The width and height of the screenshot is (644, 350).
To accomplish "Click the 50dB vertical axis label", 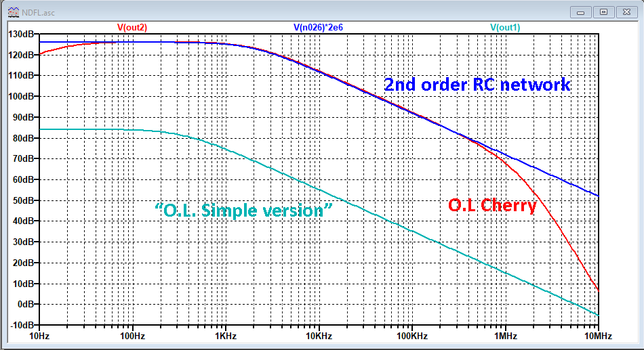I will 23,200.
